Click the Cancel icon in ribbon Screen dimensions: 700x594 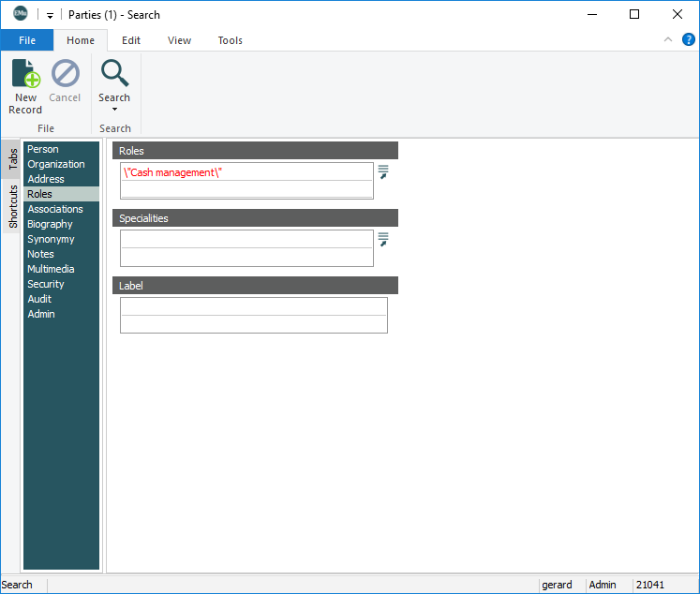coord(65,74)
